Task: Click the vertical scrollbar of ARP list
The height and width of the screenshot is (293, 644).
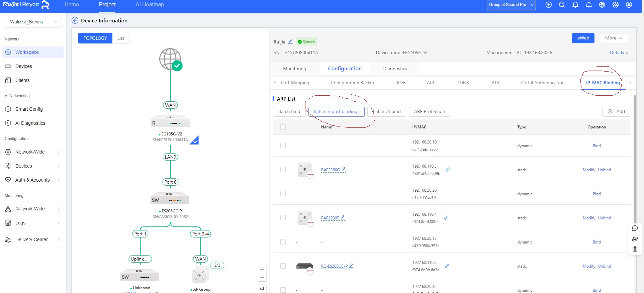Action: [x=635, y=159]
